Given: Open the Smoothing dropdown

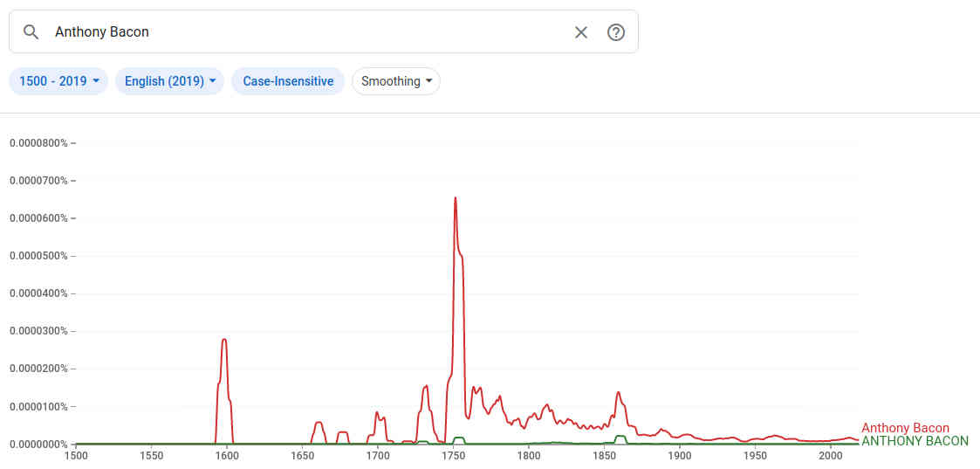Looking at the screenshot, I should [x=396, y=81].
